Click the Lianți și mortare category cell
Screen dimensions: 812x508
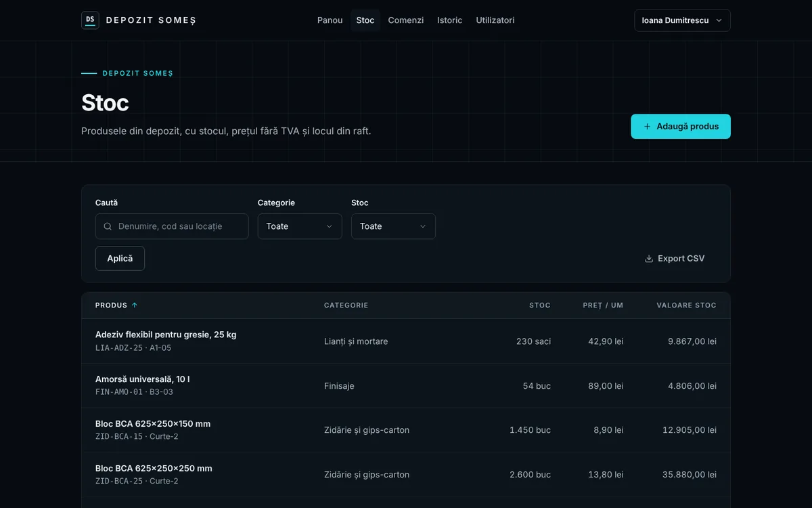[356, 341]
